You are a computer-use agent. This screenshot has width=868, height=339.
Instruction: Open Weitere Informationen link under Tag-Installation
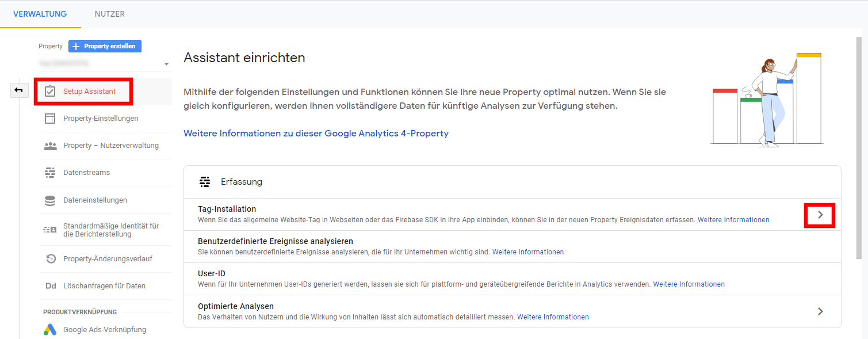[x=733, y=220]
